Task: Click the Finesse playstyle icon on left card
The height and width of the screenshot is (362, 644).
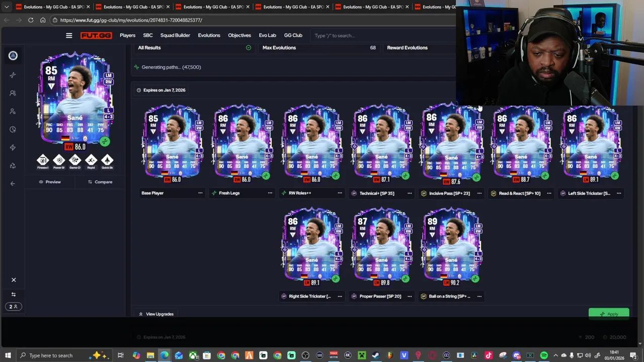Action: [43, 161]
